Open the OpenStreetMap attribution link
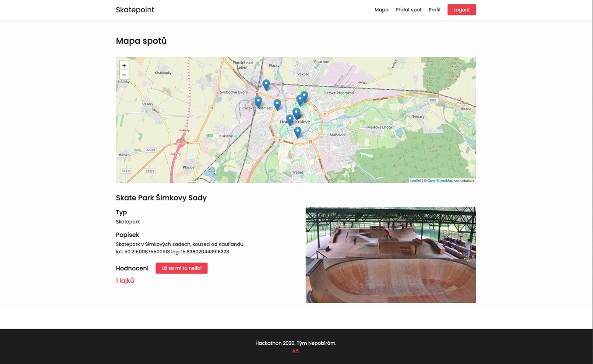 (440, 180)
